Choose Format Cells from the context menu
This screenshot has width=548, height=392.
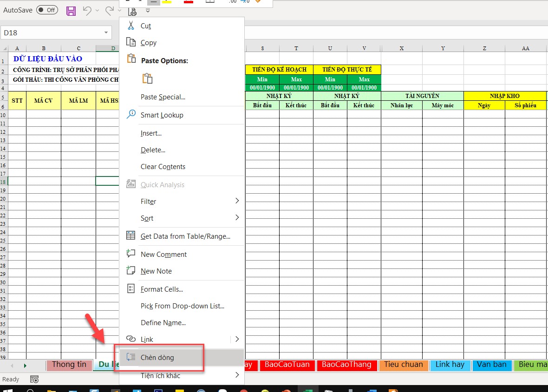point(162,289)
